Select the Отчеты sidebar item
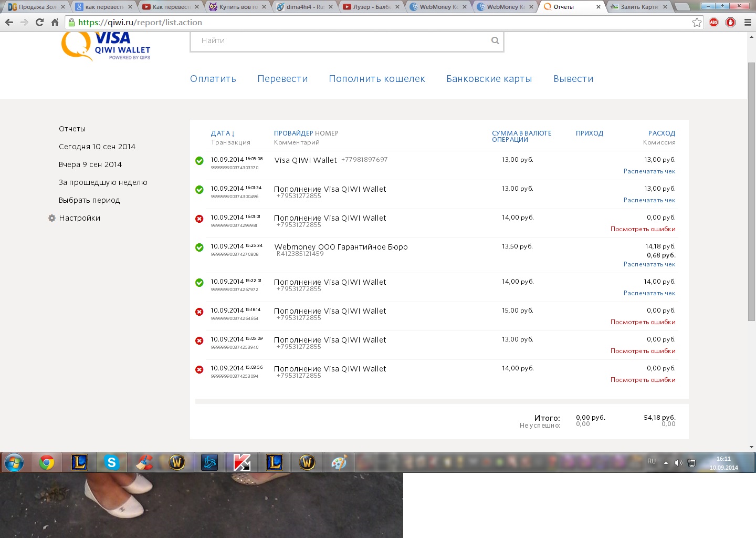Screen dimensions: 756x538 (x=72, y=129)
